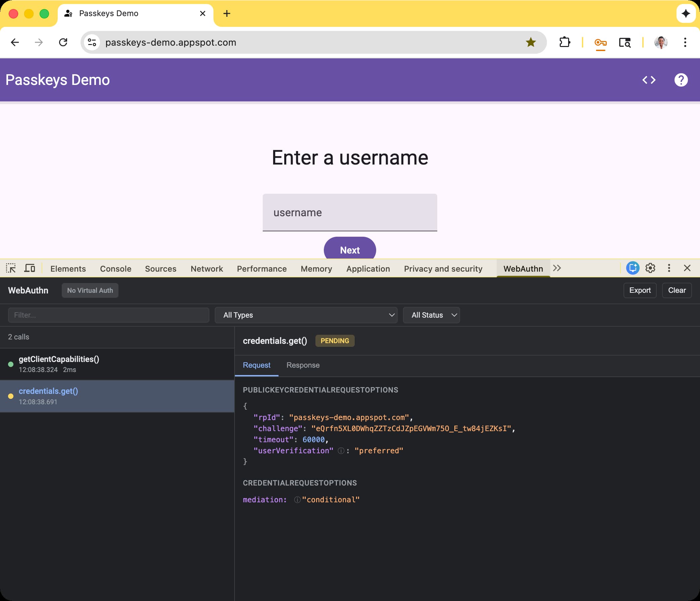Screen dimensions: 700x601
Task: Open the DevTools more options menu
Action: 669,268
